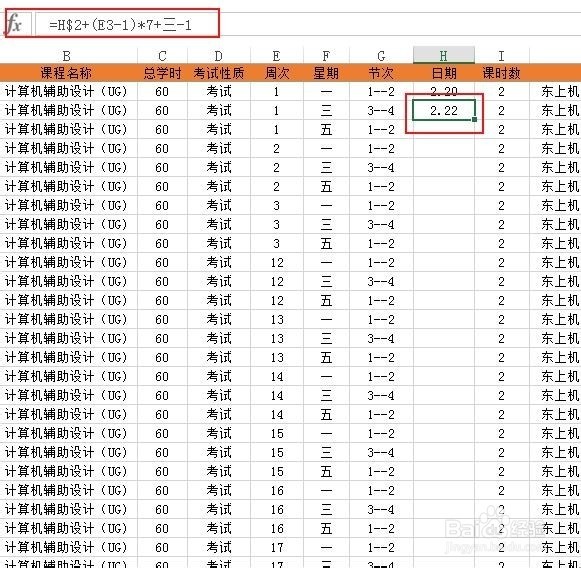Select column B header
This screenshot has height=568, width=581.
click(67, 56)
